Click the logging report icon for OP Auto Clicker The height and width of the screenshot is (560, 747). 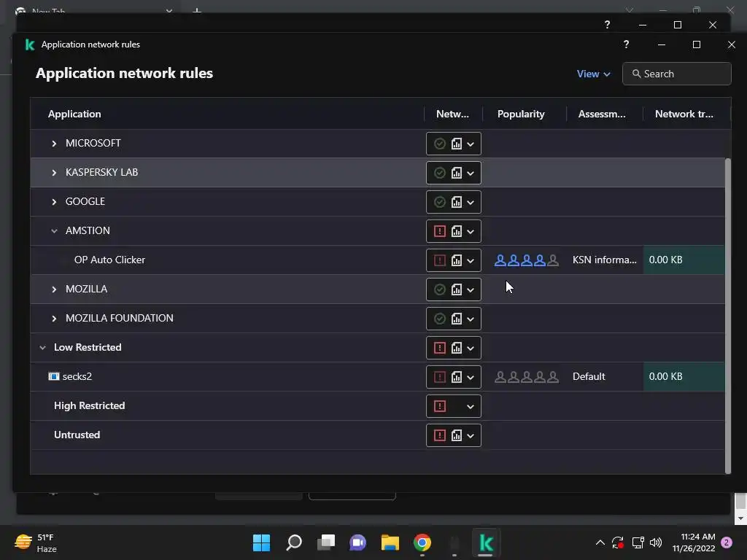[457, 260]
